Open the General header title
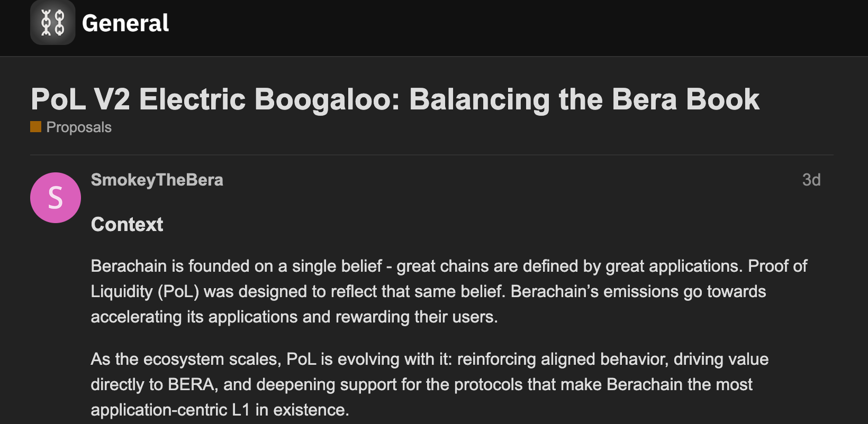The width and height of the screenshot is (868, 424). 125,23
